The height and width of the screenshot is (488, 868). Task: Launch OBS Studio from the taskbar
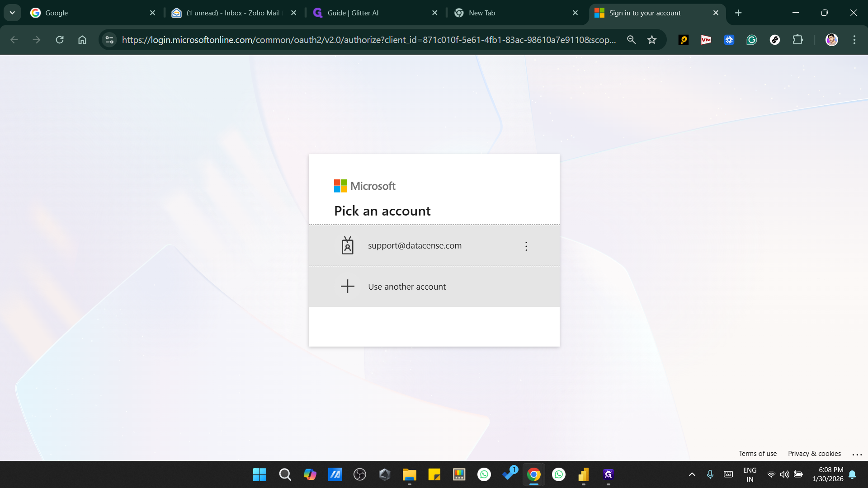(x=360, y=474)
